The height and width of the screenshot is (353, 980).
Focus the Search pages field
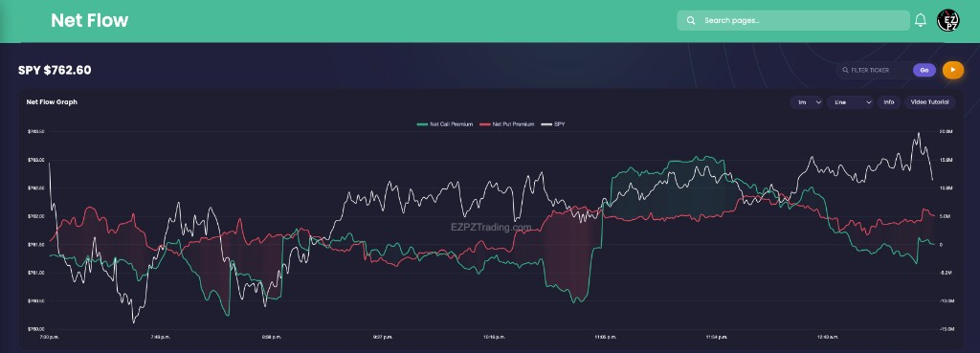point(793,21)
